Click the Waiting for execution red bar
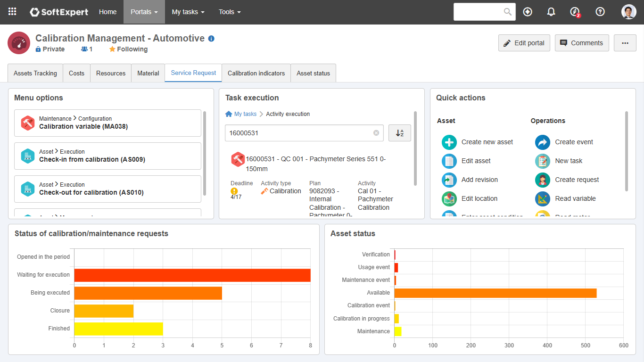This screenshot has width=644, height=362. 192,275
